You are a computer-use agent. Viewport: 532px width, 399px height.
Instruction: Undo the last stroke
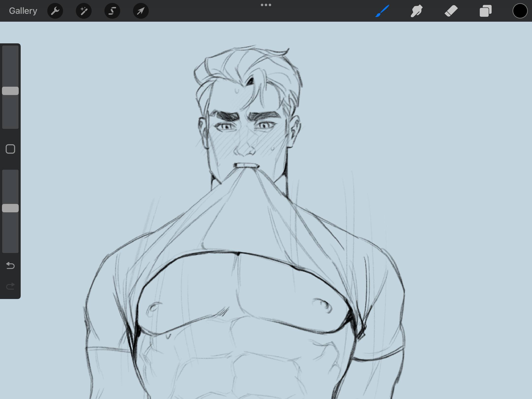point(10,266)
